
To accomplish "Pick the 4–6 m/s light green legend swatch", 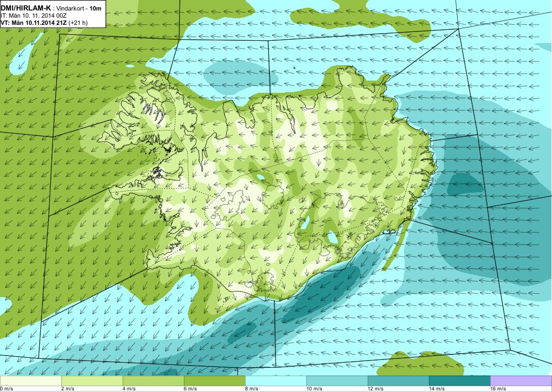I will pos(153,381).
